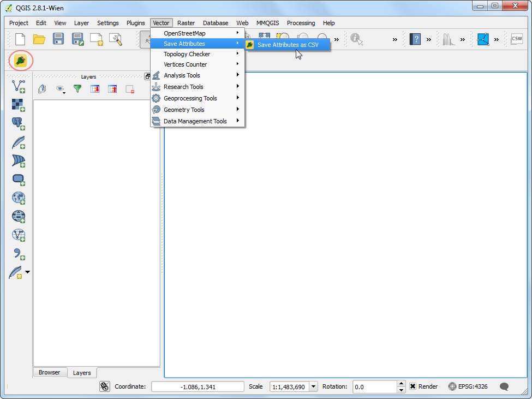This screenshot has width=532, height=399.
Task: Click the Collapse All icon in Layers panel
Action: pyautogui.click(x=112, y=89)
